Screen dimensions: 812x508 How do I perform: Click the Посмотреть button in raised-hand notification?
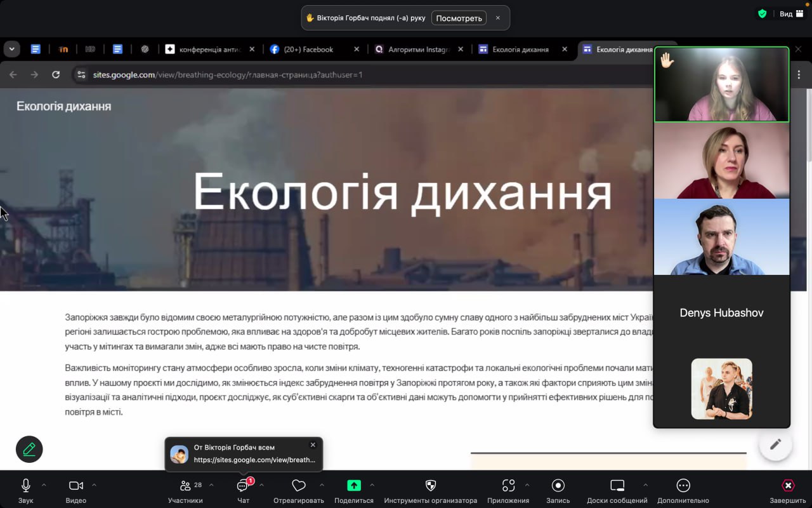click(459, 18)
